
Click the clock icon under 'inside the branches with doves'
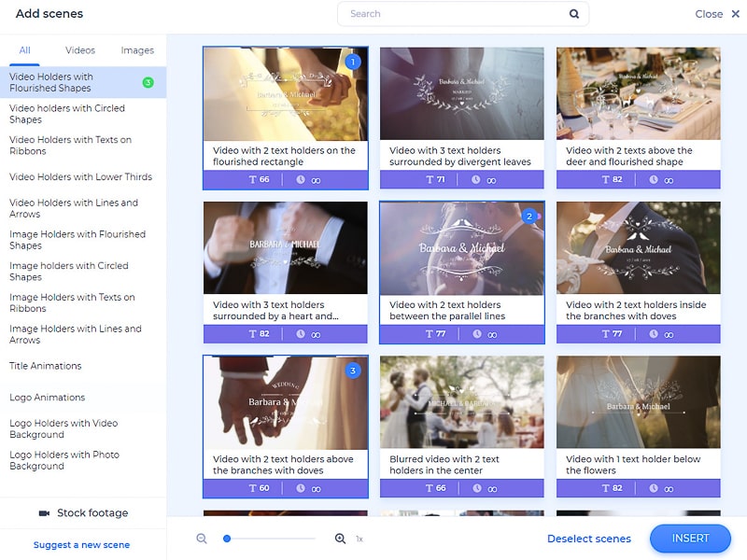click(654, 334)
